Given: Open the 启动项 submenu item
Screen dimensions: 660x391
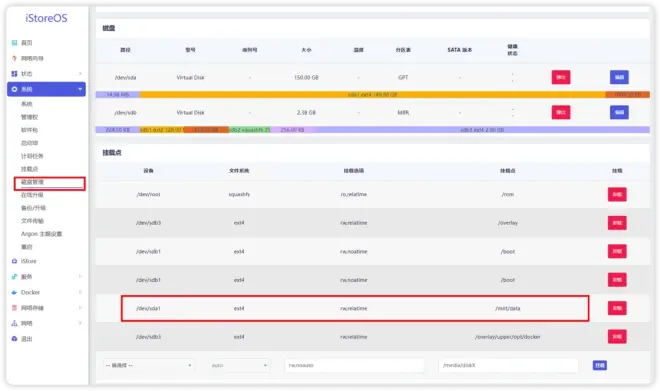Looking at the screenshot, I should pos(29,143).
